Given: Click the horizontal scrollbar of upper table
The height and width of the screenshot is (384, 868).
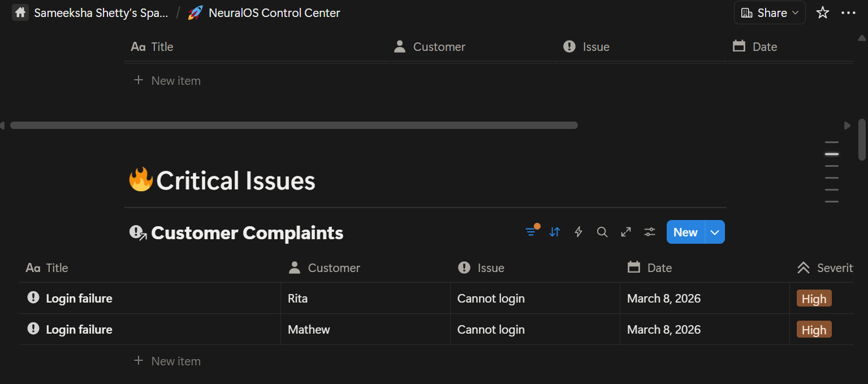Looking at the screenshot, I should pyautogui.click(x=294, y=125).
